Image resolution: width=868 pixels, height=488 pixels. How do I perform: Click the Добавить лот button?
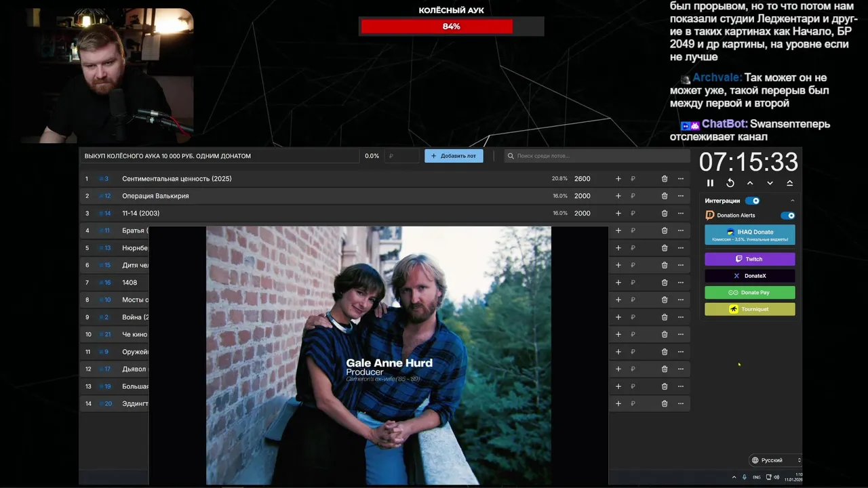454,156
